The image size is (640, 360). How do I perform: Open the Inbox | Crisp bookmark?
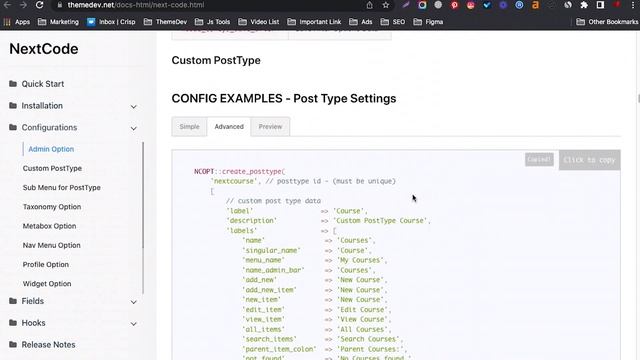pyautogui.click(x=111, y=22)
